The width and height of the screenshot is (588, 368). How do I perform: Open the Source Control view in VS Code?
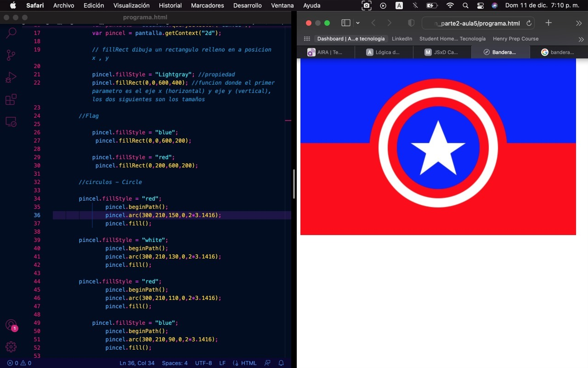[11, 55]
